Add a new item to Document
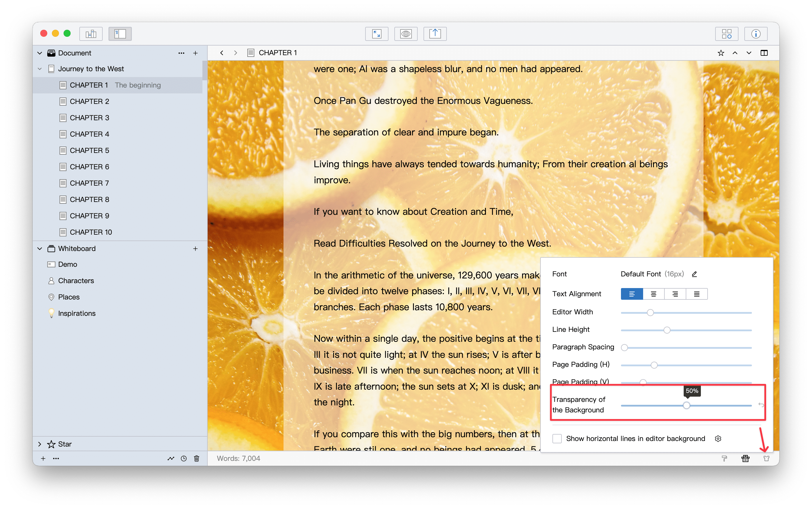 click(195, 53)
